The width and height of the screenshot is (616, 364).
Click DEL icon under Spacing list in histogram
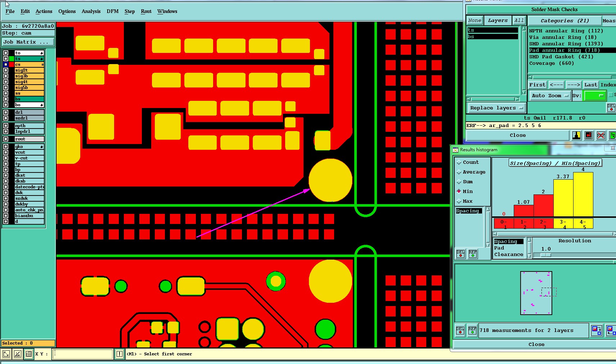pyautogui.click(x=460, y=254)
